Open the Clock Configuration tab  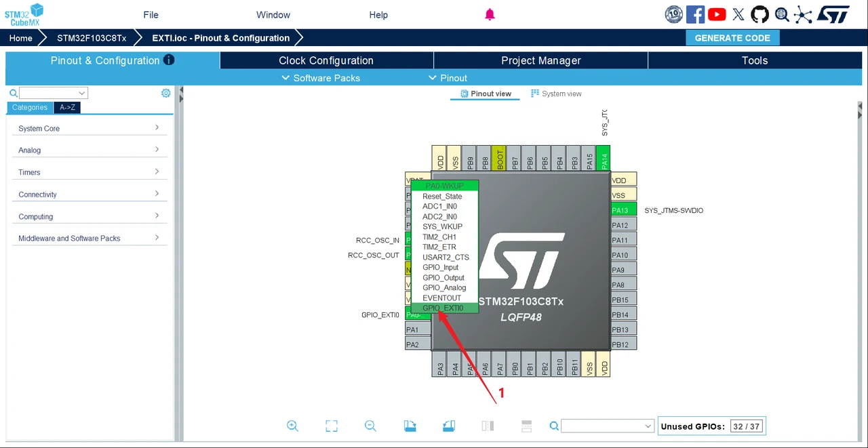[326, 60]
